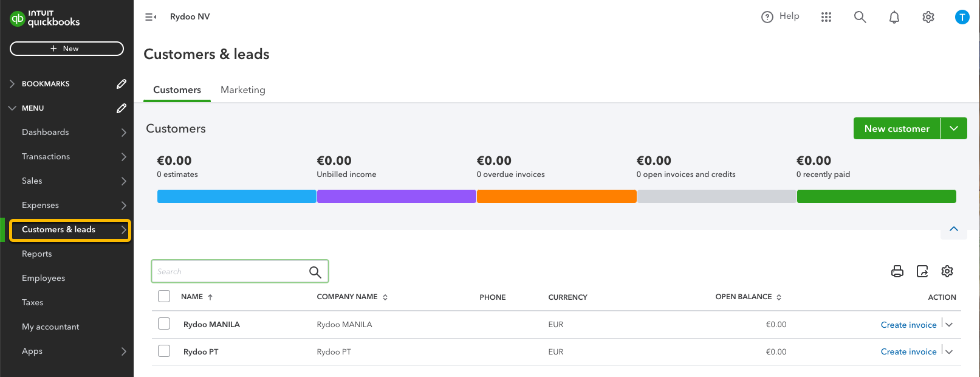980x377 pixels.
Task: Collapse the money bar summary chevron
Action: click(x=954, y=229)
